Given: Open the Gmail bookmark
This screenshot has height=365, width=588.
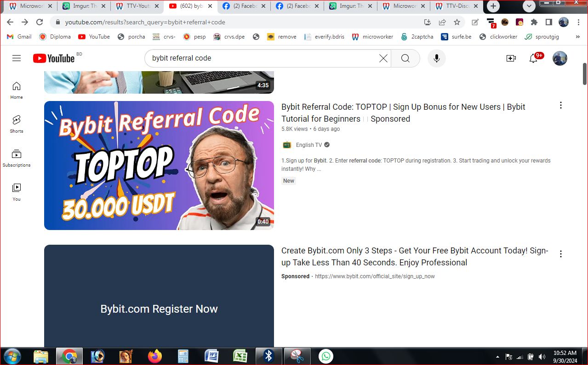Looking at the screenshot, I should coord(19,37).
